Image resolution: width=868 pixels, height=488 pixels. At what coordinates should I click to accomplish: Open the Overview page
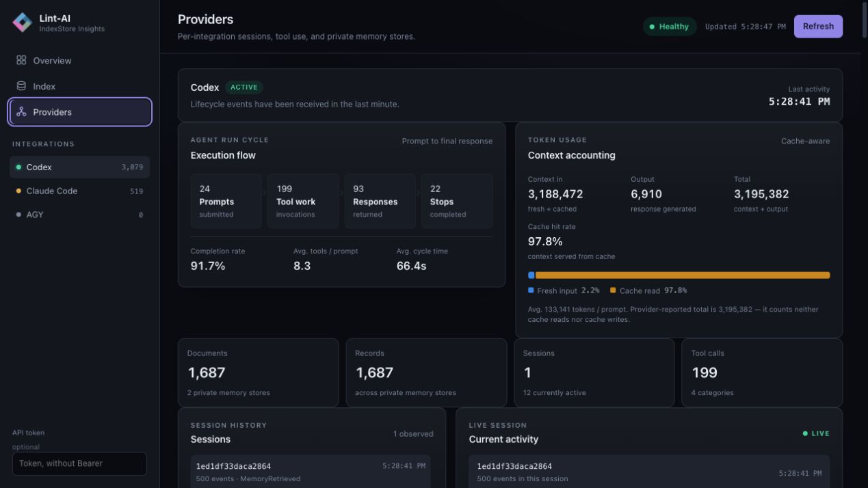coord(80,60)
